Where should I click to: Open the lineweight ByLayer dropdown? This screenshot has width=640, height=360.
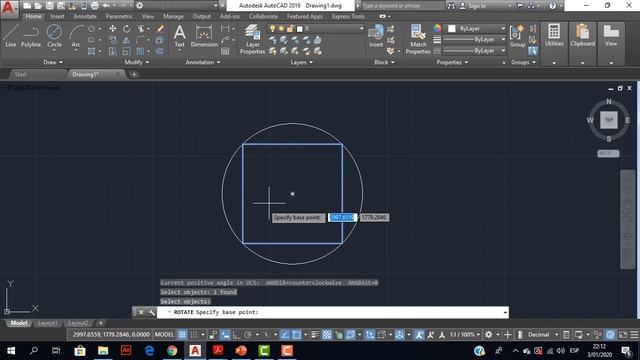474,40
